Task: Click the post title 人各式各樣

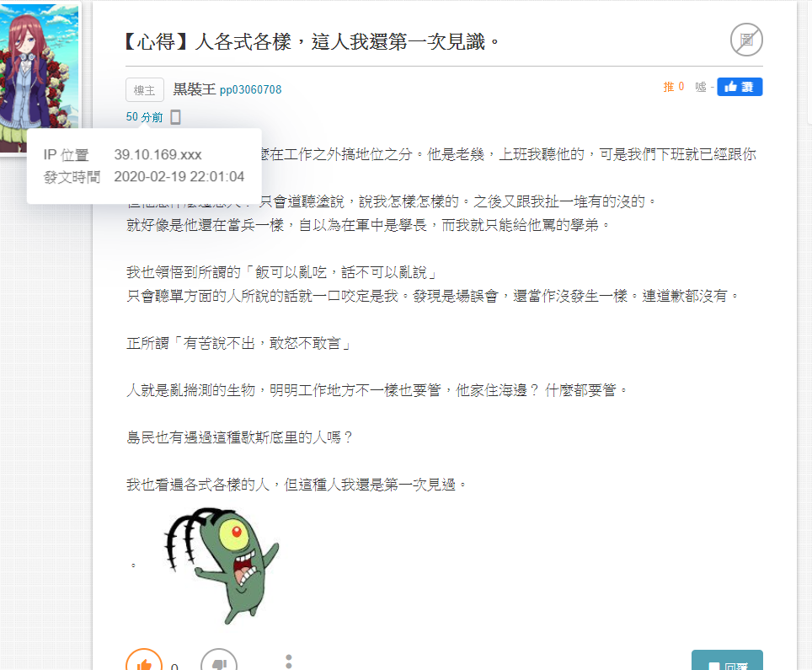Action: pyautogui.click(x=312, y=41)
